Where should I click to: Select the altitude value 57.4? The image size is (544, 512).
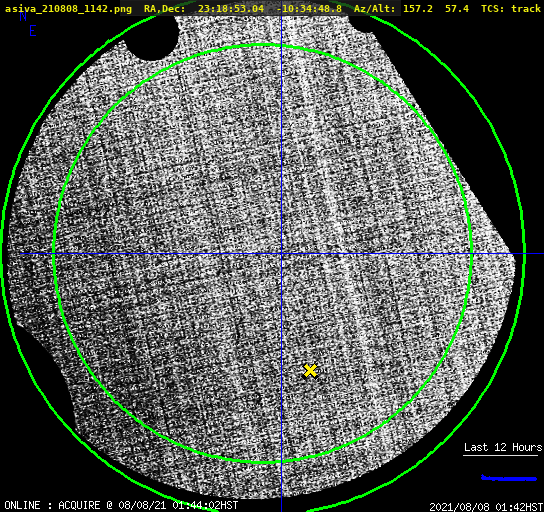(x=457, y=9)
